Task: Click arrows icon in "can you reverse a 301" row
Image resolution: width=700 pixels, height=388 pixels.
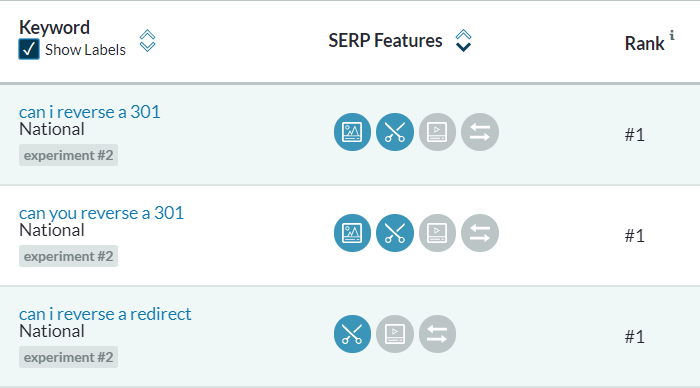Action: [x=480, y=233]
